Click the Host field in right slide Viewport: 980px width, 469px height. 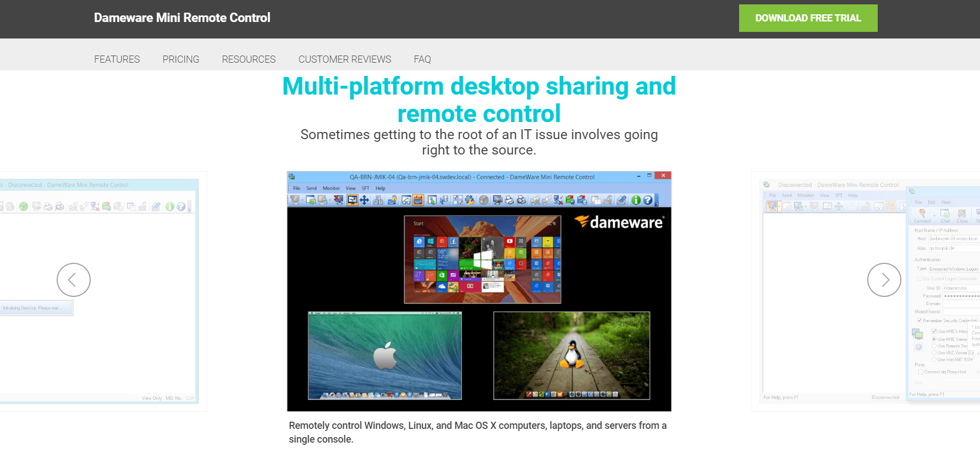(954, 239)
